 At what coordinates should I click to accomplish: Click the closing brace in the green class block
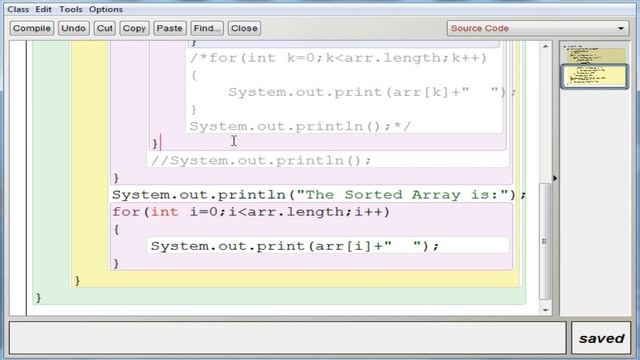pyautogui.click(x=38, y=298)
